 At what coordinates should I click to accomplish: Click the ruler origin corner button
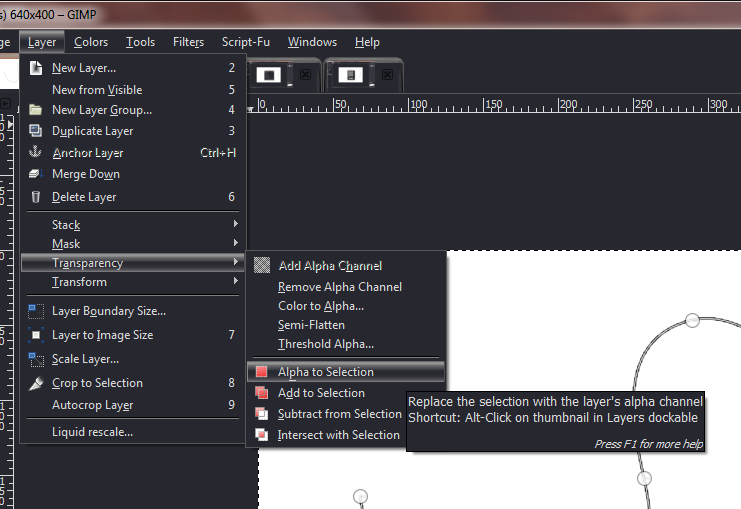pyautogui.click(x=6, y=103)
